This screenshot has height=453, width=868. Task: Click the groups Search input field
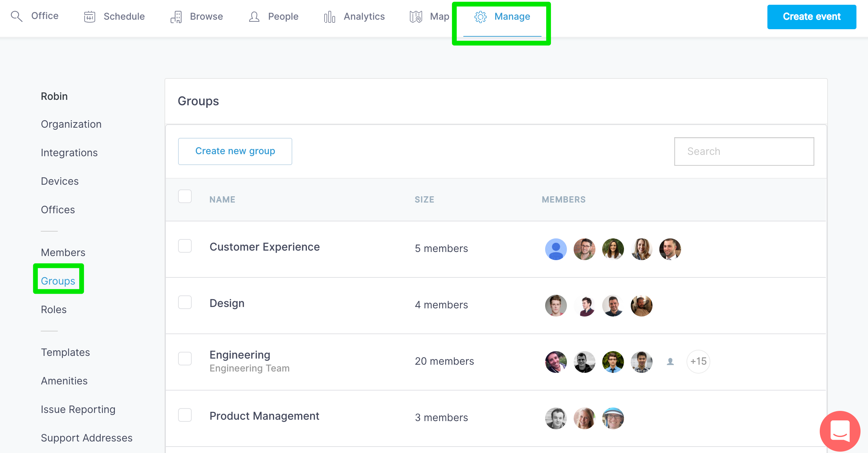744,151
